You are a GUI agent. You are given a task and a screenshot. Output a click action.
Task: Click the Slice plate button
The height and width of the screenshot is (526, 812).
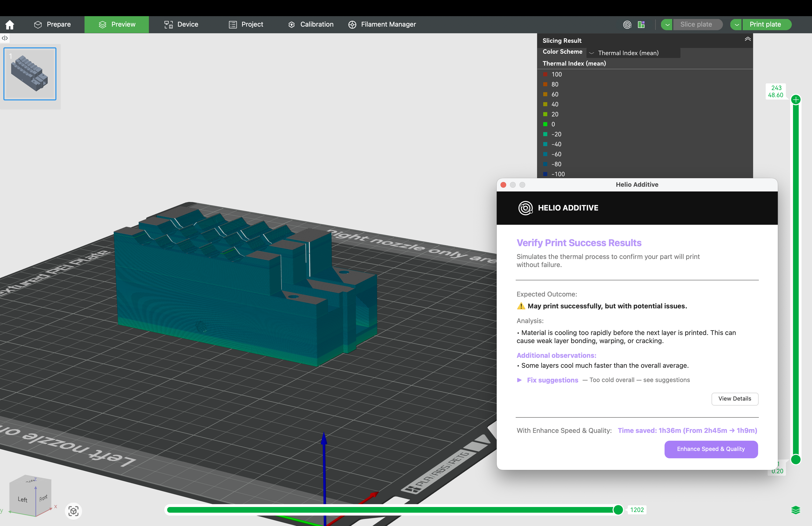click(697, 24)
